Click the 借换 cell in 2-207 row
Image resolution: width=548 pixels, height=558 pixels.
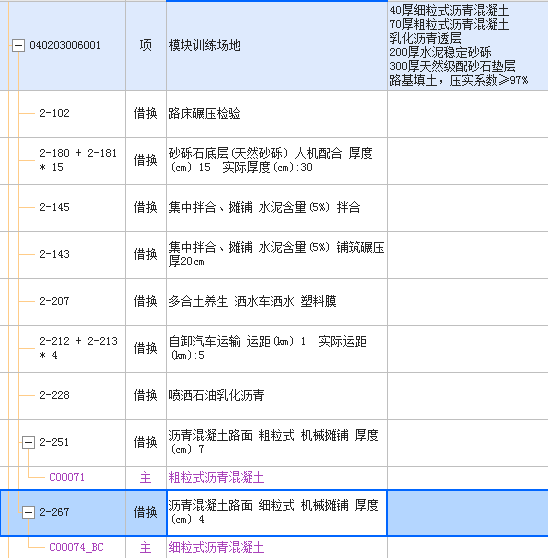(146, 302)
